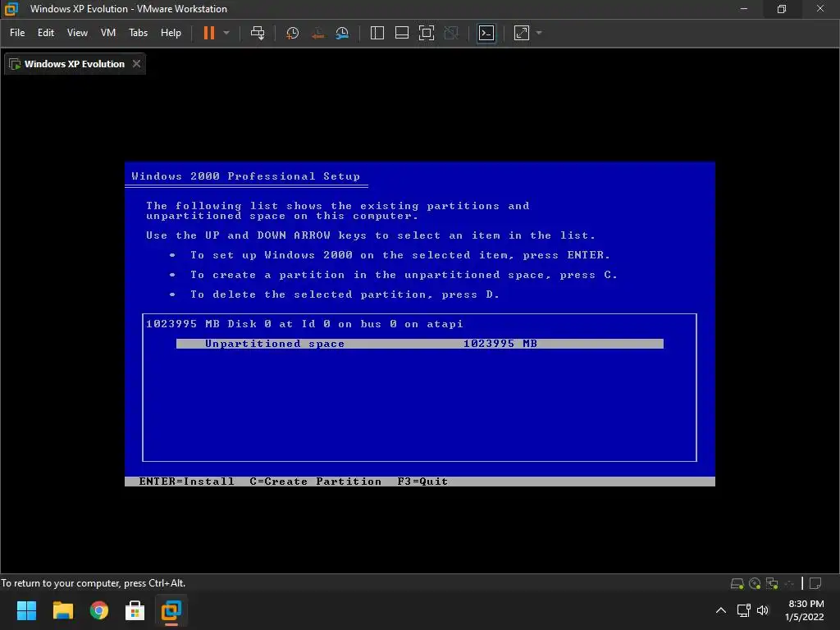The width and height of the screenshot is (840, 630).
Task: Click the C=Create Partition status text
Action: point(316,481)
